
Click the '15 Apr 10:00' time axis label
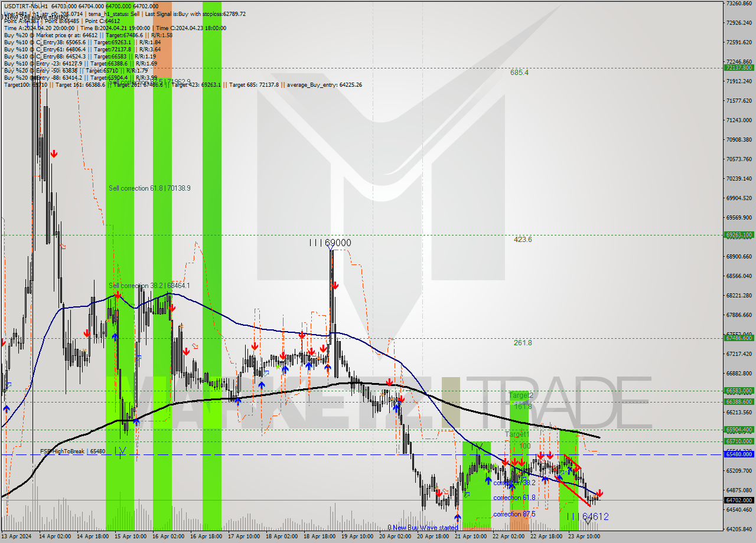[131, 537]
